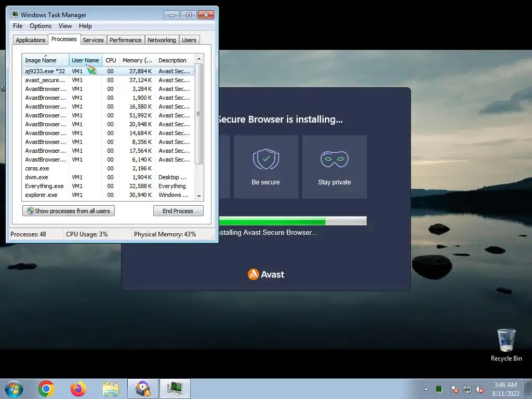
Task: Select AvastBrowser row using 1,900 K
Action: (x=108, y=98)
